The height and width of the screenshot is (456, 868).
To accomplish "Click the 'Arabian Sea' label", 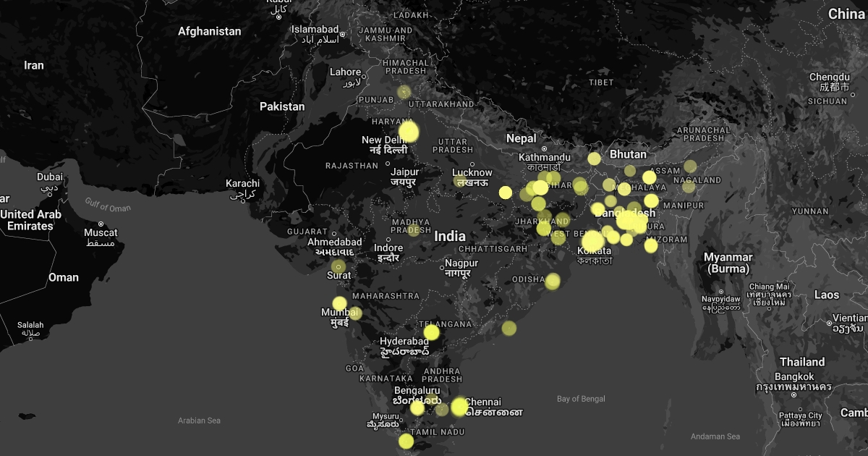I will (199, 421).
